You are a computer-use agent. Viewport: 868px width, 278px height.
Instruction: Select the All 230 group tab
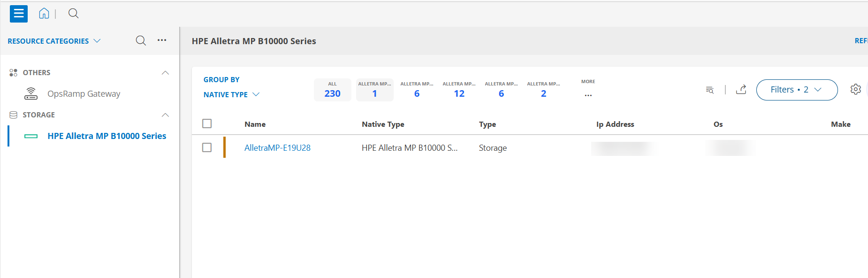click(332, 90)
